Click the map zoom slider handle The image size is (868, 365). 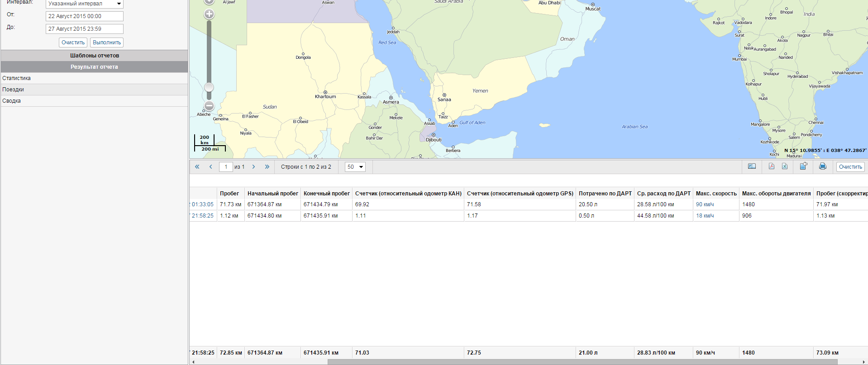[x=209, y=87]
